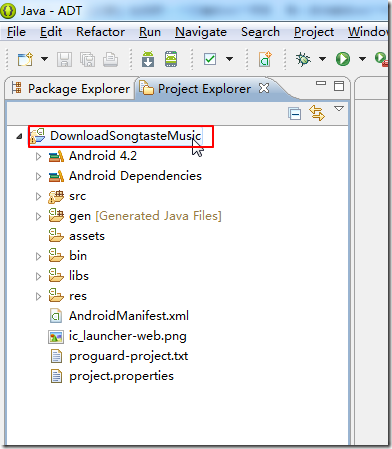Expand the Android Dependencies node
This screenshot has width=392, height=449.
click(38, 176)
